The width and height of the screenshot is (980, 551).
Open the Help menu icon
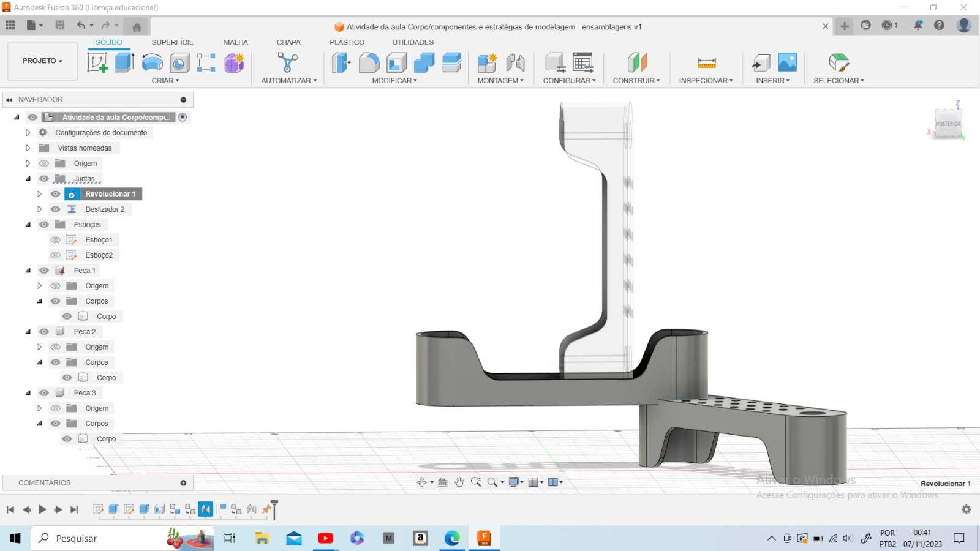pos(939,25)
